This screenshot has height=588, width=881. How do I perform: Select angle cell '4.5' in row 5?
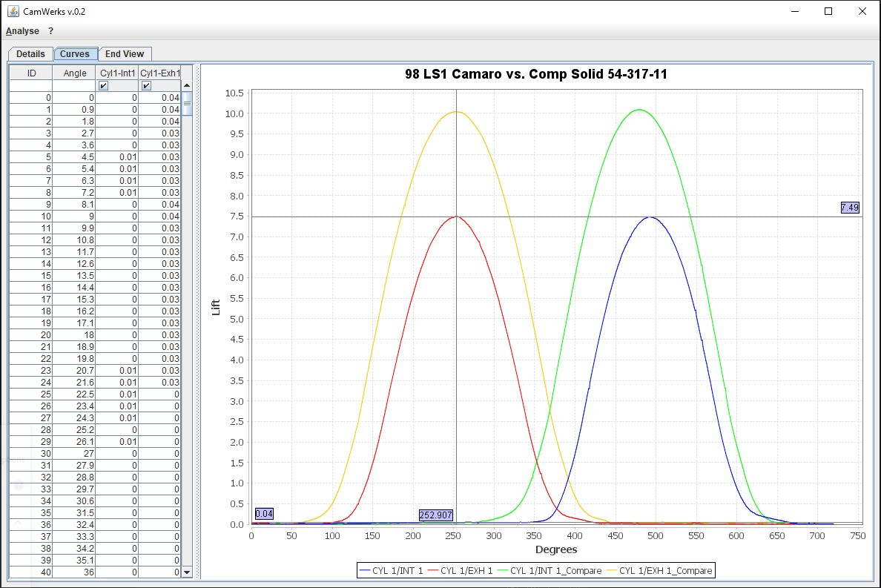tap(74, 156)
